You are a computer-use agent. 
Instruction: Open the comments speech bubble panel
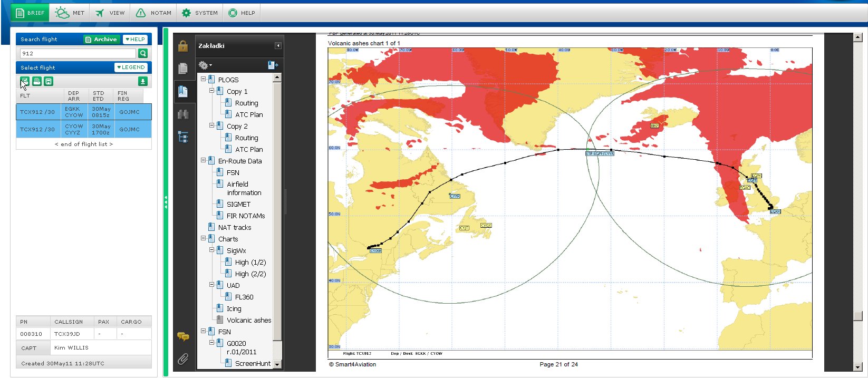183,336
